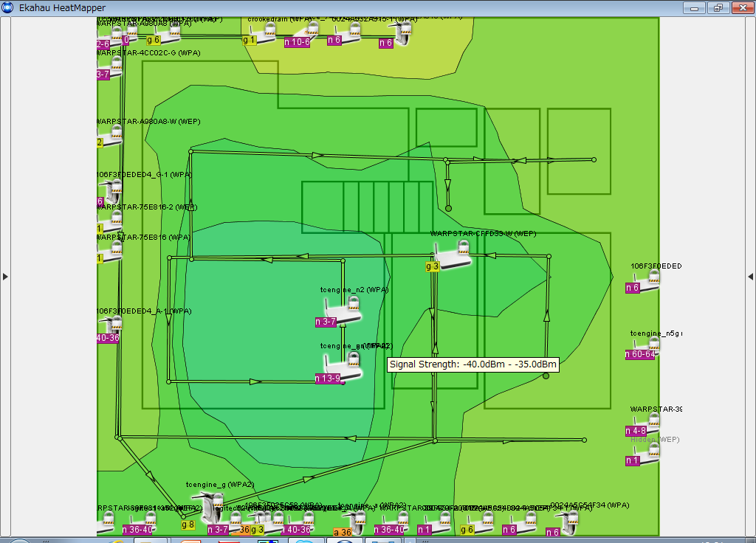Select the orange a 36 channel badge
This screenshot has height=543, width=756.
point(343,533)
